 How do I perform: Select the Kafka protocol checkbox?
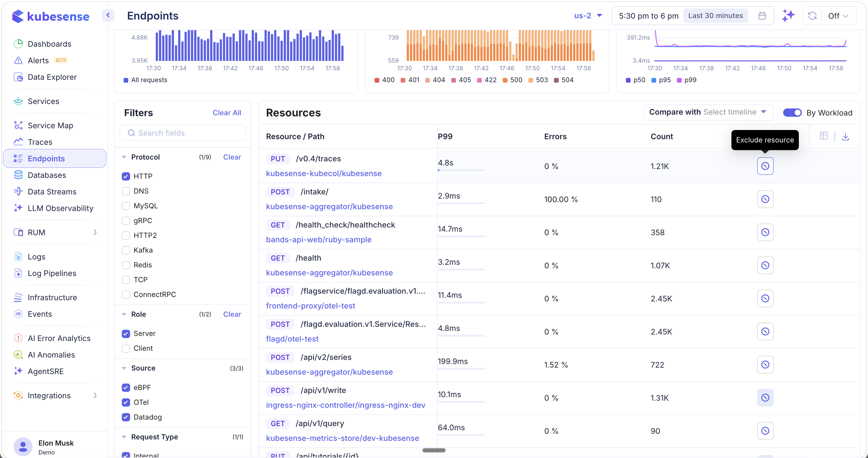point(126,250)
